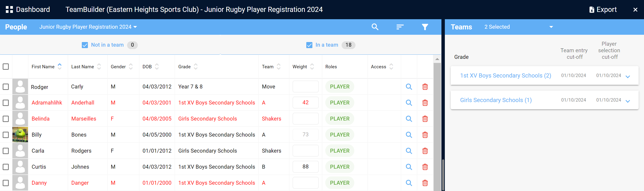This screenshot has width=644, height=191.
Task: Click Billy Bones profile photo thumbnail
Action: pos(20,135)
